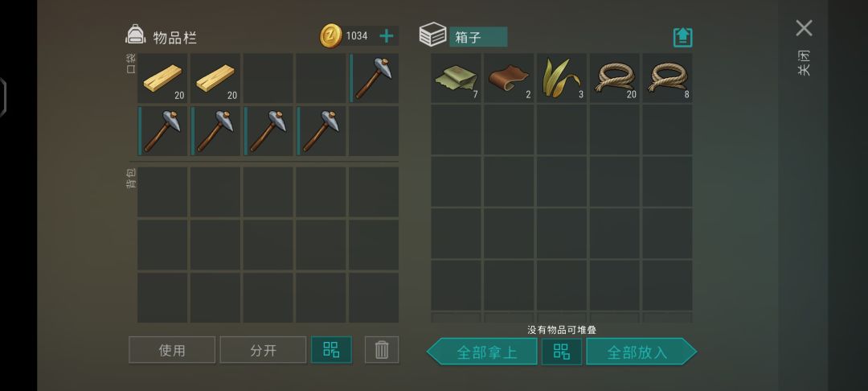Viewport: 868px width, 391px height.
Task: Tap the green plus to add coins
Action: (x=387, y=36)
